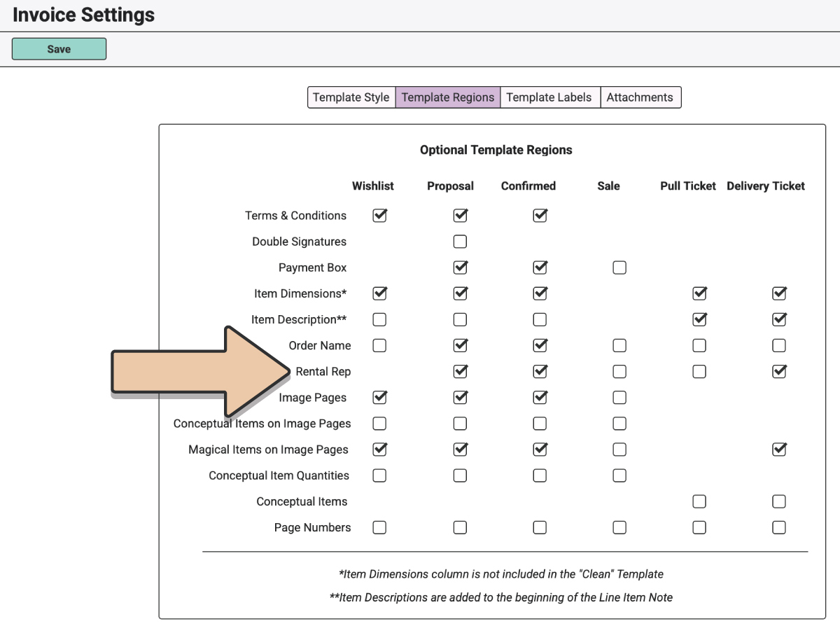Uncheck Item Description for Pull Ticket
Viewport: 840px width, 633px height.
click(x=699, y=319)
